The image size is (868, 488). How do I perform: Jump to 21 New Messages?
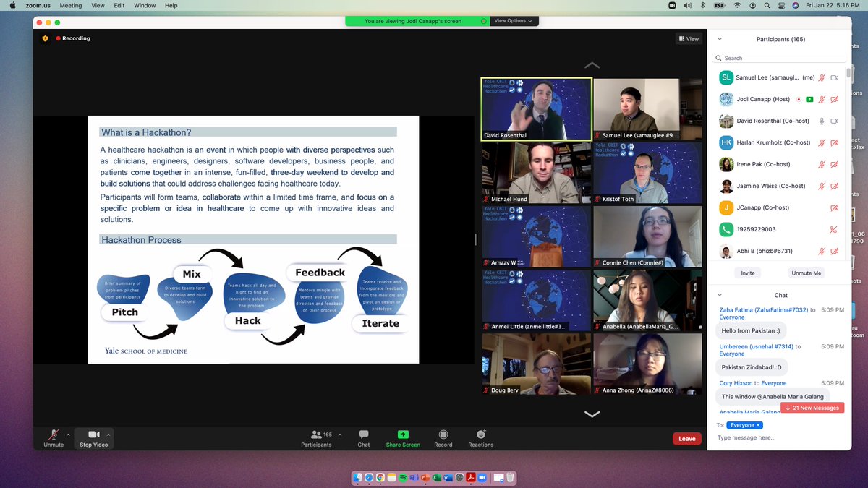812,408
